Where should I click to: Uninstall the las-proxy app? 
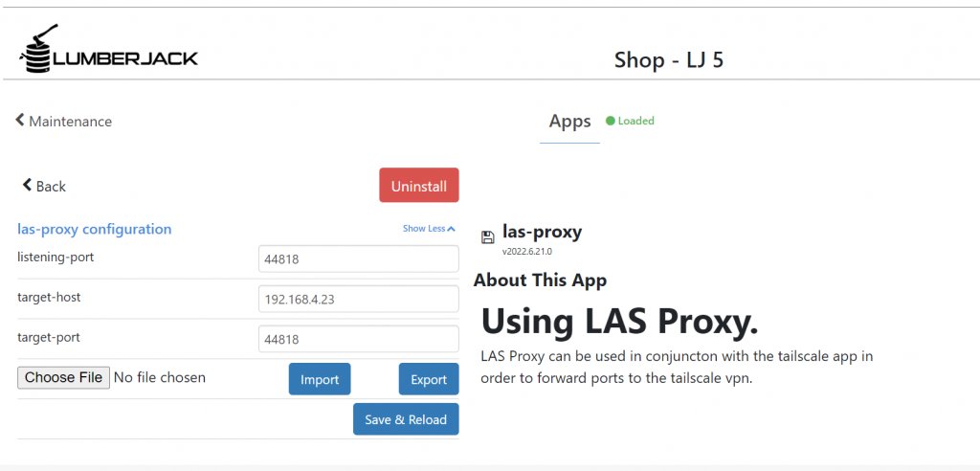click(x=419, y=185)
